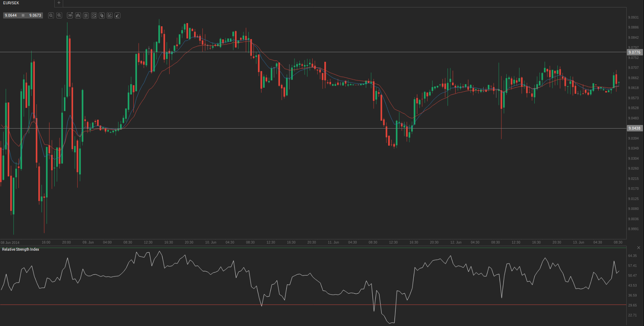644x326 pixels.
Task: Close the Relative Strength Index panel
Action: click(x=639, y=248)
